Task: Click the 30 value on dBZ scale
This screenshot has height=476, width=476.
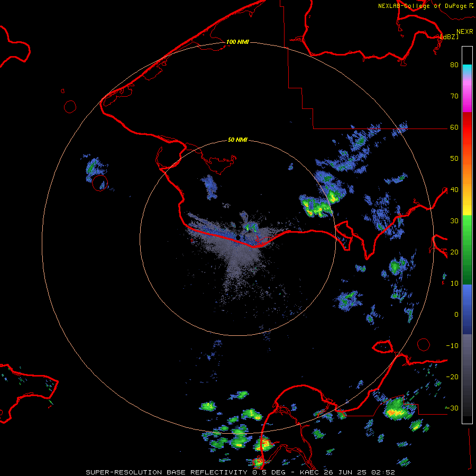Action: [454, 221]
